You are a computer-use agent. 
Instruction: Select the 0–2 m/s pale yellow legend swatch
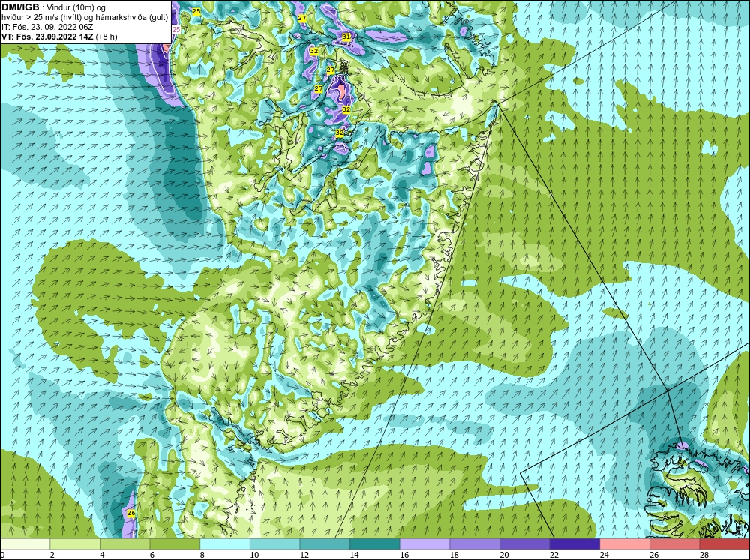pyautogui.click(x=25, y=544)
